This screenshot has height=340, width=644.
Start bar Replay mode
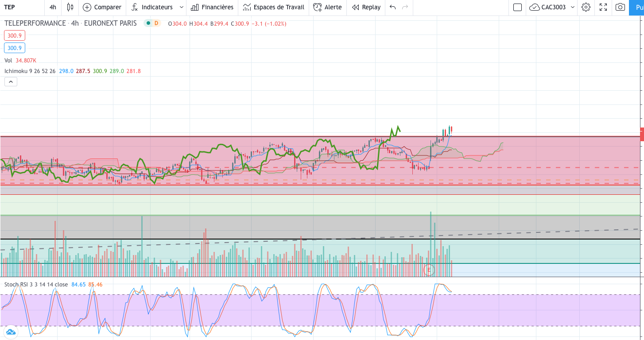pos(366,7)
